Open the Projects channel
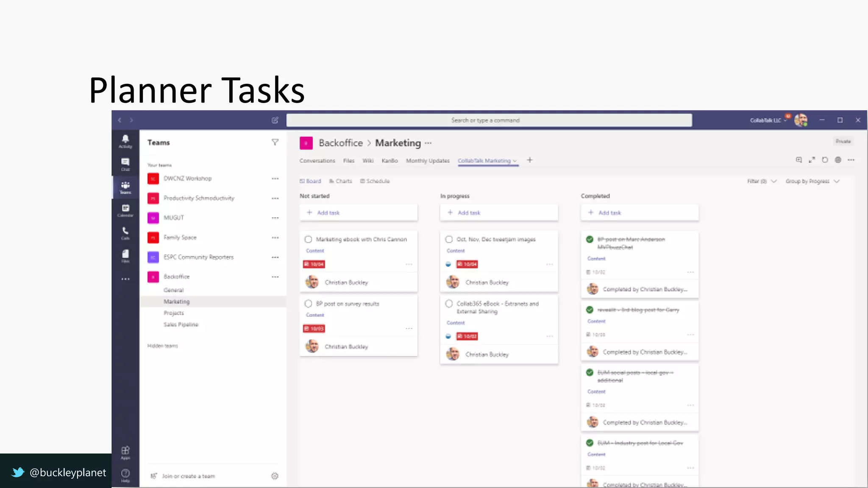 tap(174, 313)
